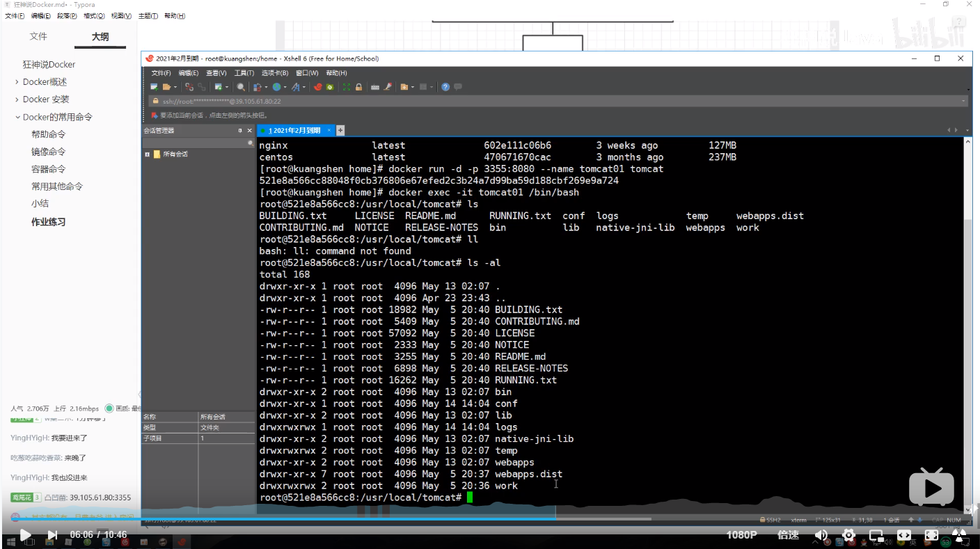
Task: Play the video with the play button
Action: click(x=25, y=534)
